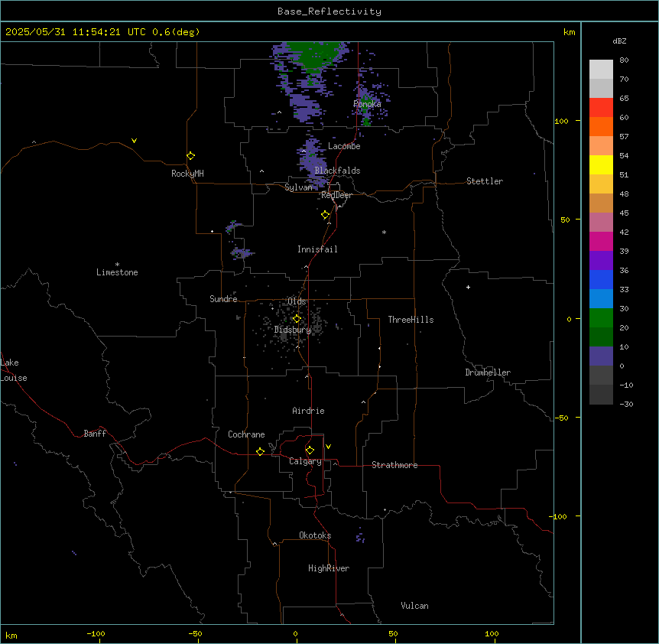Click the Vulcan town label
The width and height of the screenshot is (659, 644).
pyautogui.click(x=415, y=606)
